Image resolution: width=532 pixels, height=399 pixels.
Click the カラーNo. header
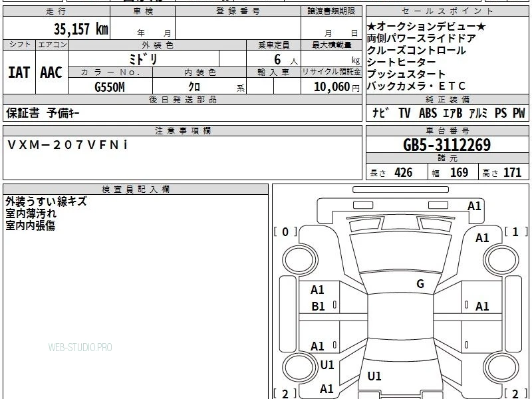pyautogui.click(x=110, y=72)
